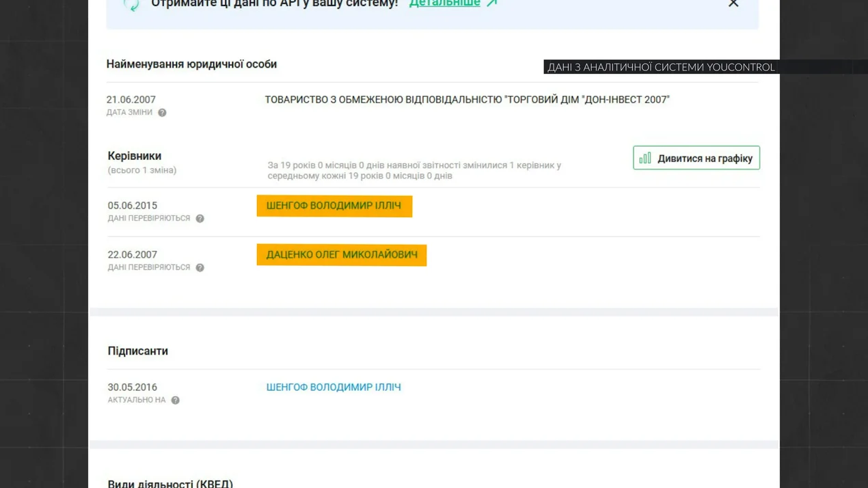This screenshot has height=488, width=868.
Task: Click help icon beside 22.06.2007 Дані перевіряються
Action: 200,268
